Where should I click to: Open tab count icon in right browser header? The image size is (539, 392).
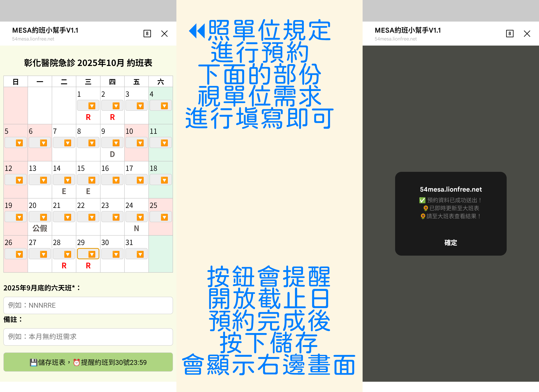pos(510,33)
